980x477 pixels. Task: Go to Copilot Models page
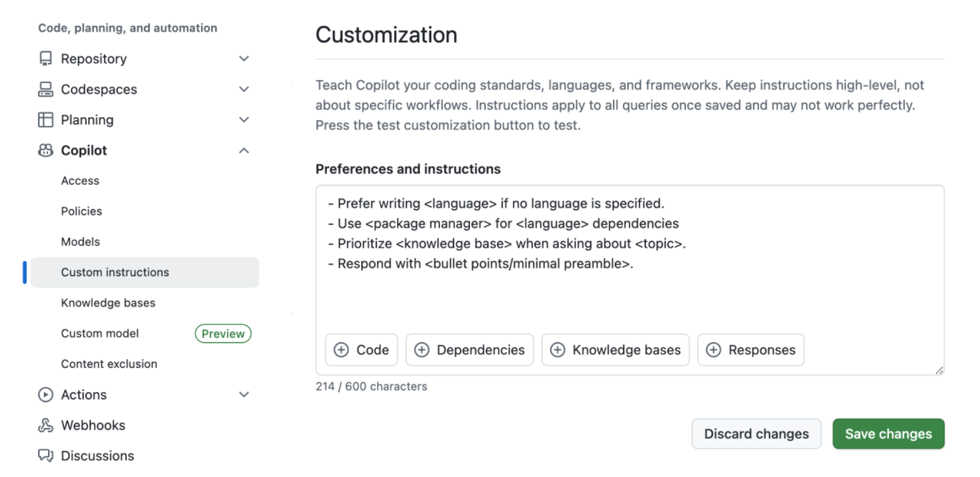[x=80, y=242]
